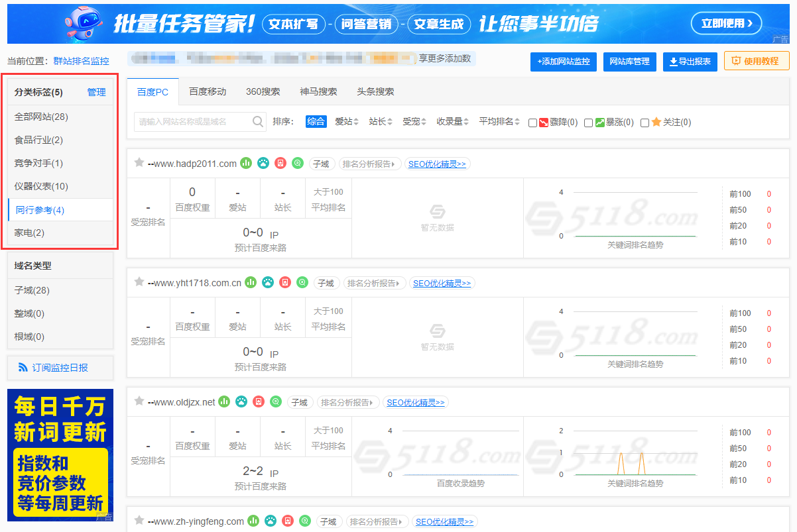Viewport: 797px width, 532px height.
Task: Click the teal paw icon beside www.oldjzx.net
Action: [x=241, y=401]
